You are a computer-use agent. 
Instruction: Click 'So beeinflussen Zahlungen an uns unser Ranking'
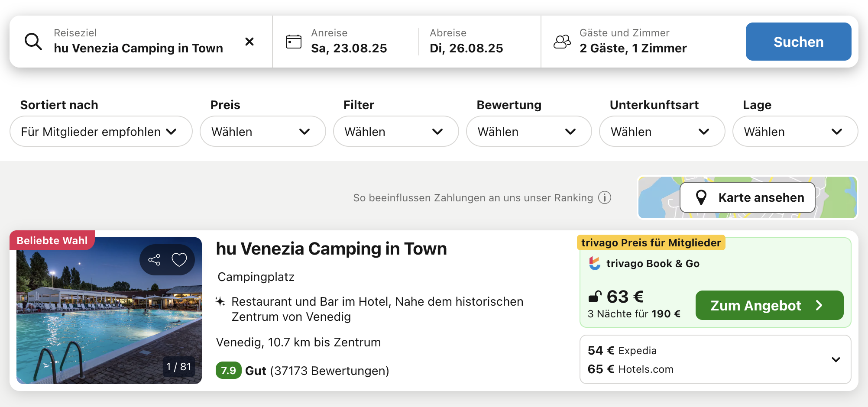473,198
